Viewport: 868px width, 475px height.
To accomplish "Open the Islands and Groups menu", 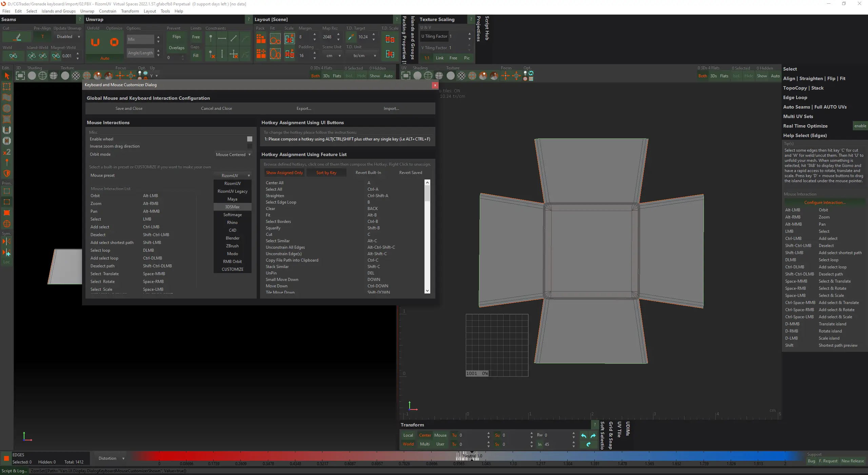I will click(58, 11).
